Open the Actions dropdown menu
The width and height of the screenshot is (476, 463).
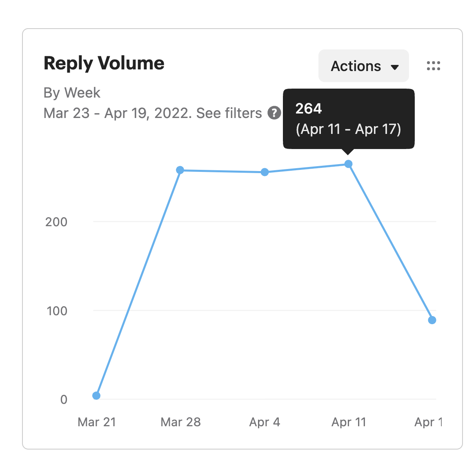[x=363, y=66]
